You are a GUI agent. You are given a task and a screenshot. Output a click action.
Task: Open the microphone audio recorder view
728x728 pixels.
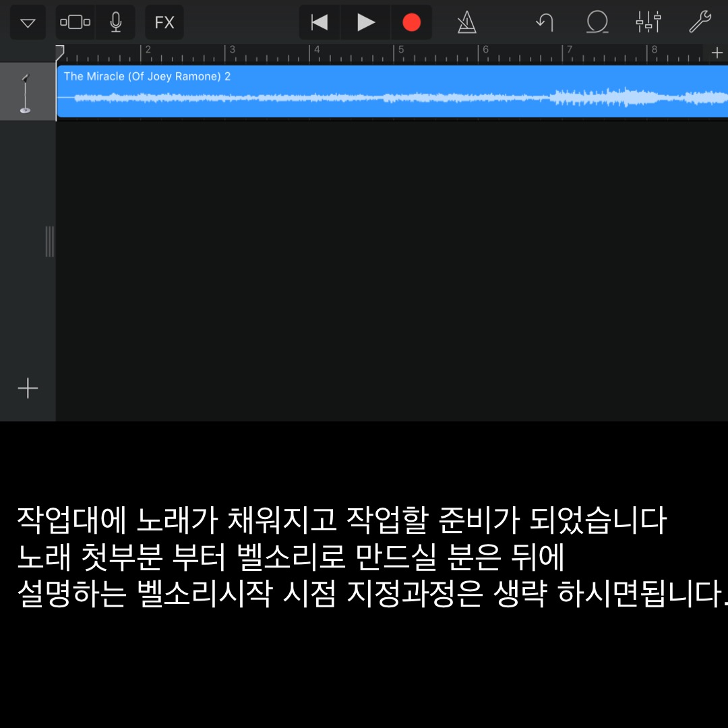(116, 23)
